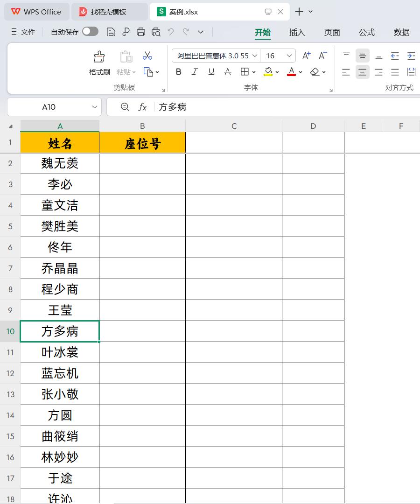
Task: Expand the font group dialog launcher
Action: pos(331,91)
